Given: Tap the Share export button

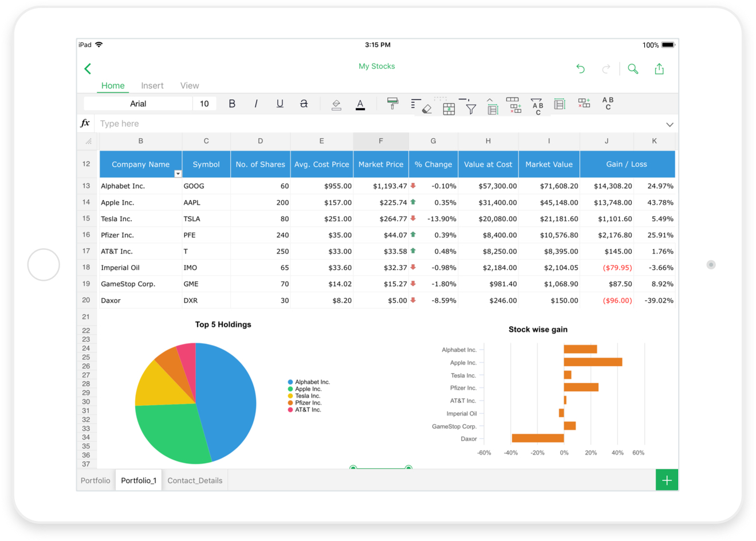Looking at the screenshot, I should (x=659, y=68).
